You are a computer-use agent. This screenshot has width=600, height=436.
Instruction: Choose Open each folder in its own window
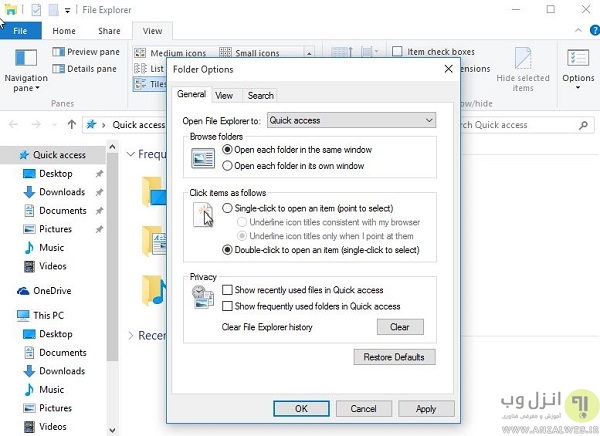coord(227,165)
